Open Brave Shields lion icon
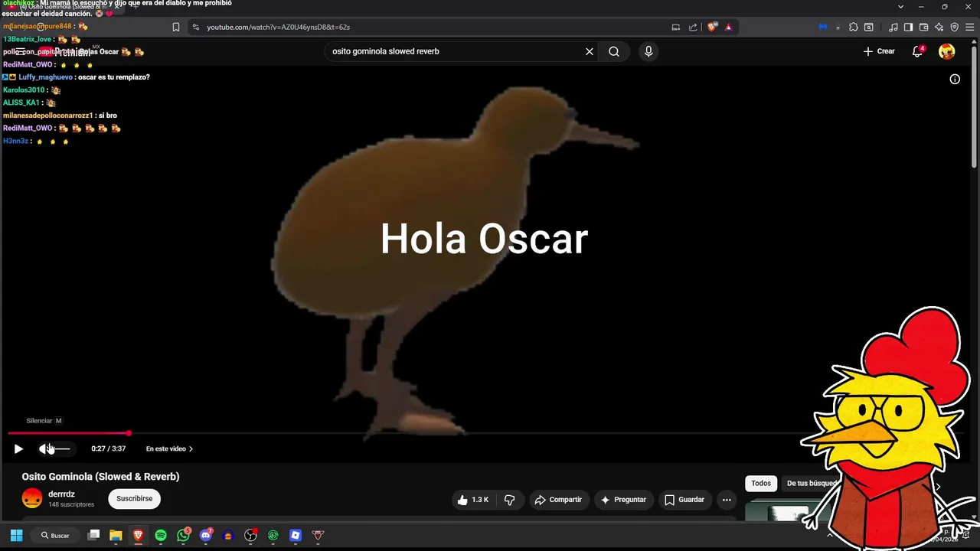980x551 pixels. point(713,27)
